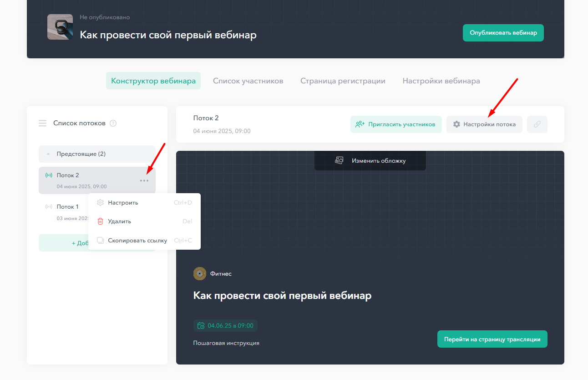
Task: Open the Список участников tab
Action: point(248,81)
